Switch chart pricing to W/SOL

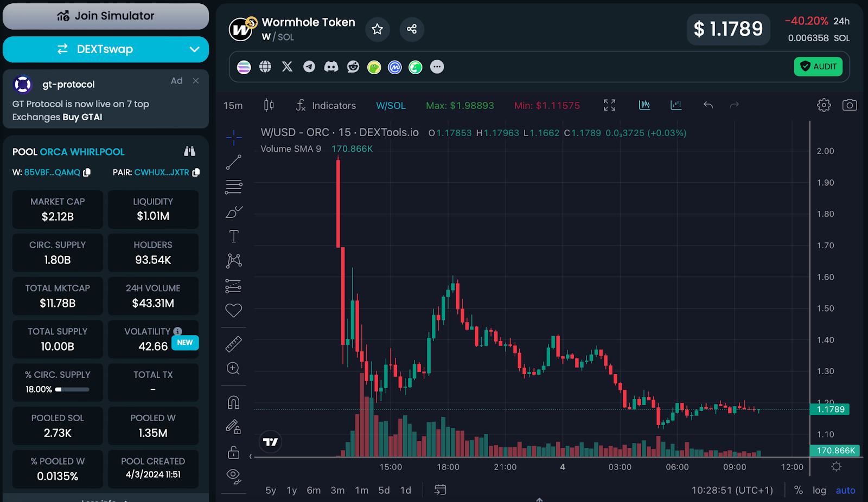[391, 106]
